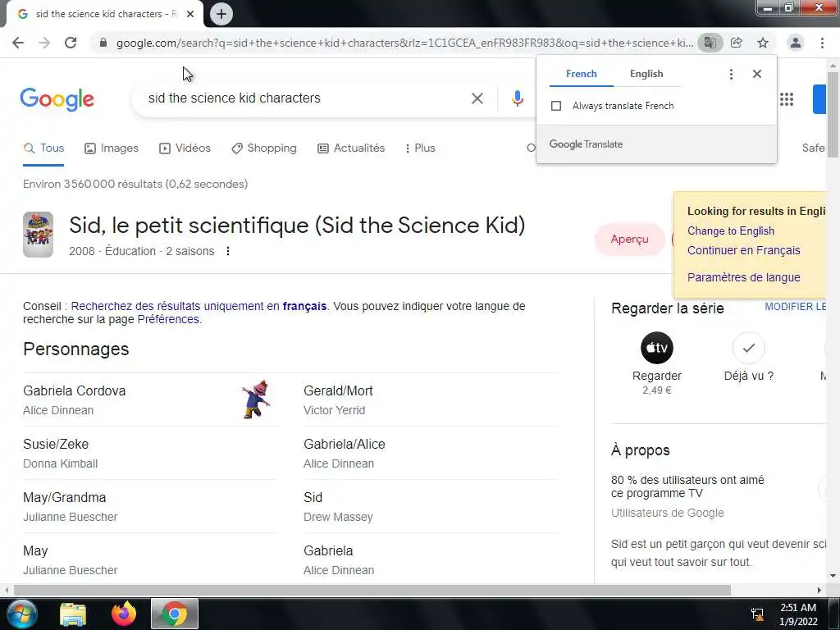The height and width of the screenshot is (630, 840).
Task: Click the Gabriela Cordova character image
Action: click(256, 399)
